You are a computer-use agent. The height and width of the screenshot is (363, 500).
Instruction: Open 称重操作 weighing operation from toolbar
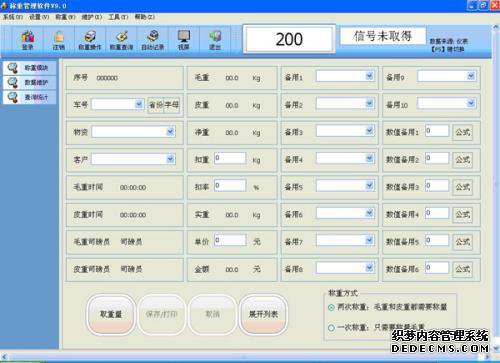(90, 40)
